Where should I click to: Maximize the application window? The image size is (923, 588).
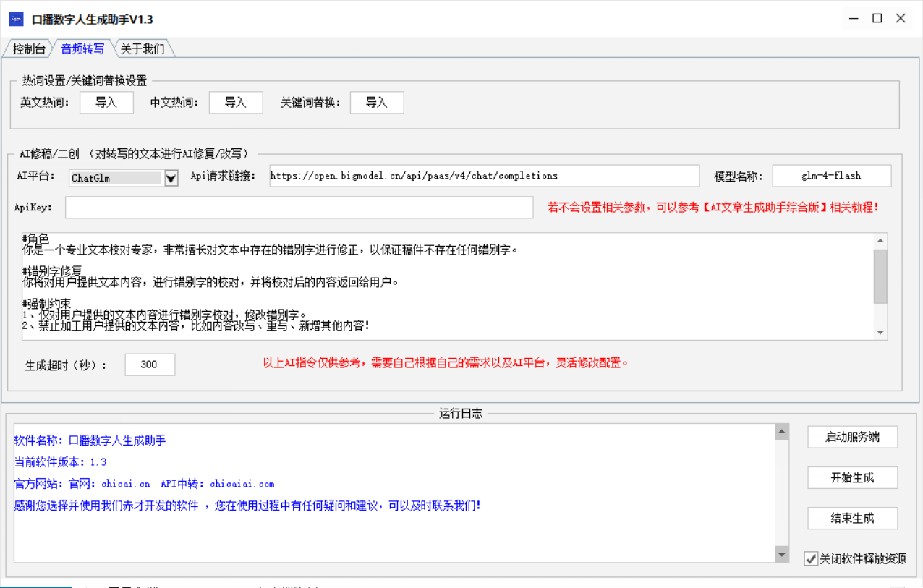pyautogui.click(x=877, y=19)
